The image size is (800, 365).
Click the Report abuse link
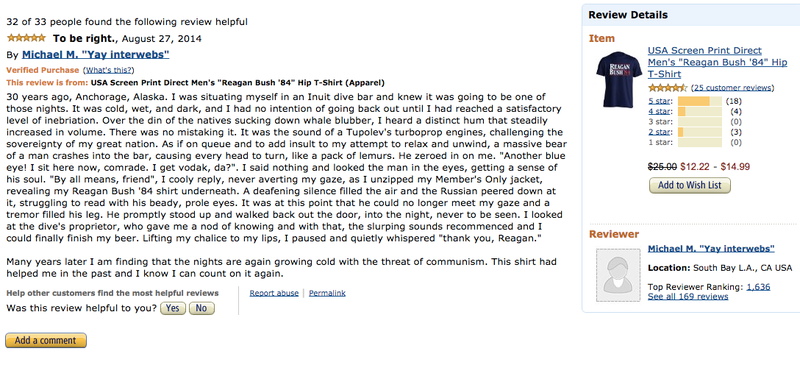[x=274, y=293]
